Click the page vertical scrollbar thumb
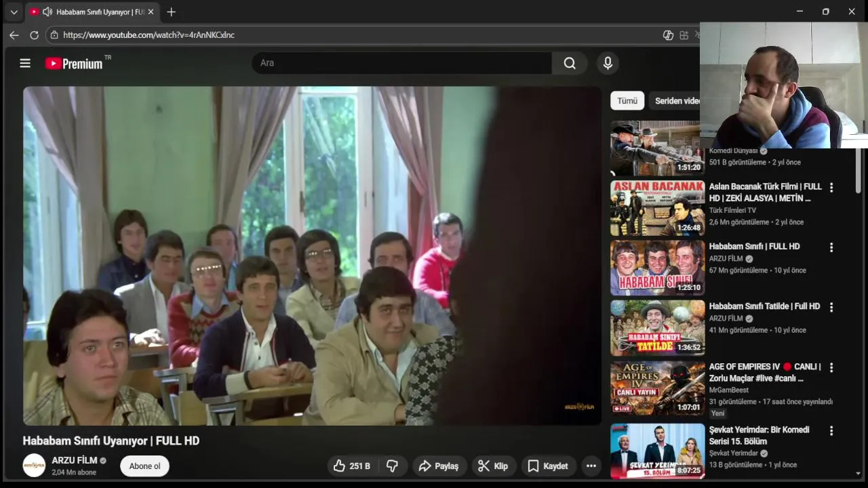 [859, 169]
